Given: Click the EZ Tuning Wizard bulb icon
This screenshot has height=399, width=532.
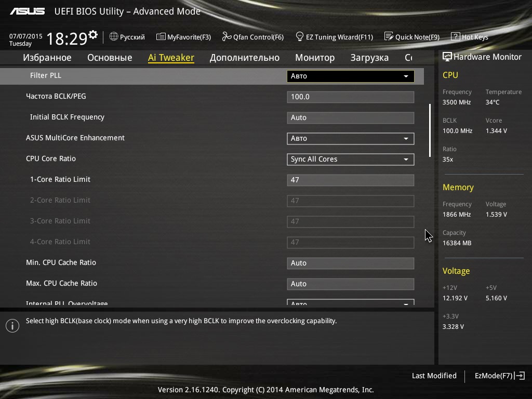Looking at the screenshot, I should coord(300,36).
